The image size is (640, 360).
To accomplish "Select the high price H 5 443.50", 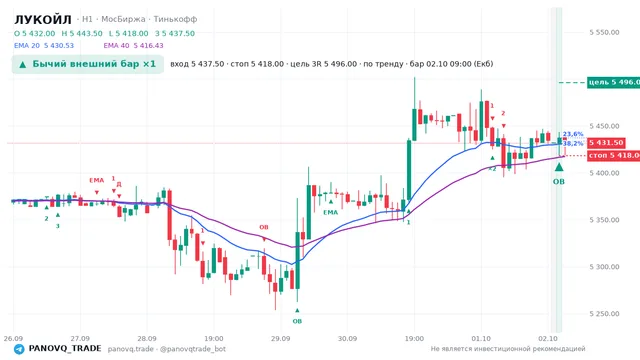I will [82, 33].
